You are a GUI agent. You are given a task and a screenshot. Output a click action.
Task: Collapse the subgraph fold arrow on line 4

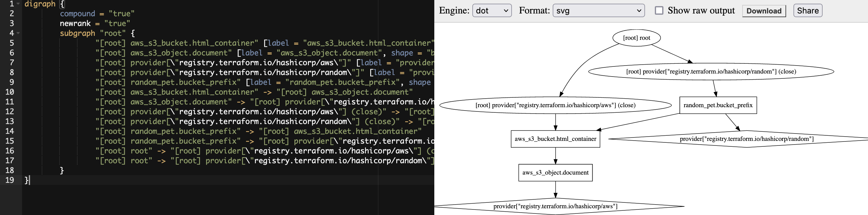18,33
